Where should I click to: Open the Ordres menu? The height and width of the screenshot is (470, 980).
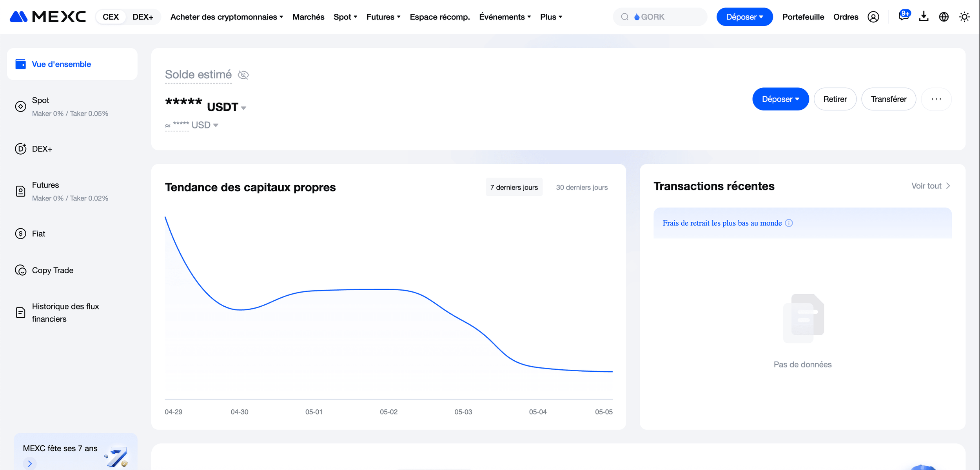[x=846, y=17]
